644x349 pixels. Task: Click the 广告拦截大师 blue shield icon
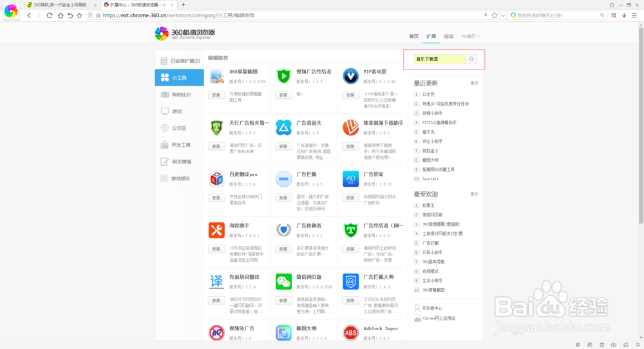point(350,281)
